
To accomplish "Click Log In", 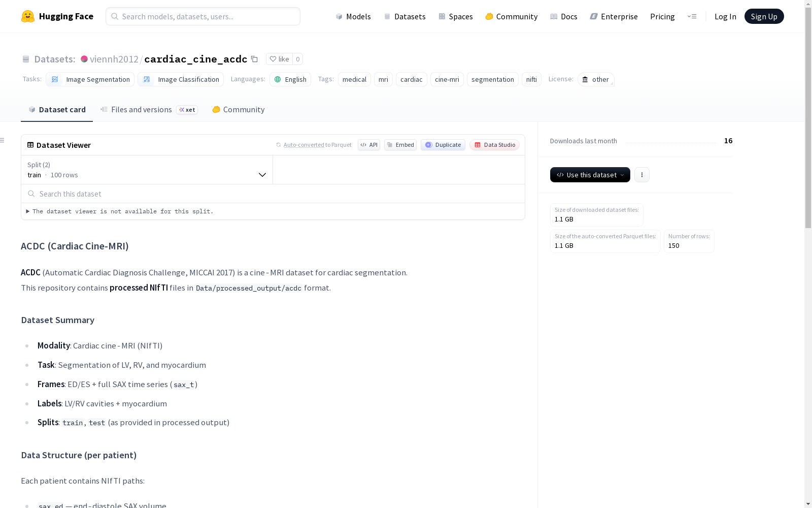I will [x=725, y=16].
